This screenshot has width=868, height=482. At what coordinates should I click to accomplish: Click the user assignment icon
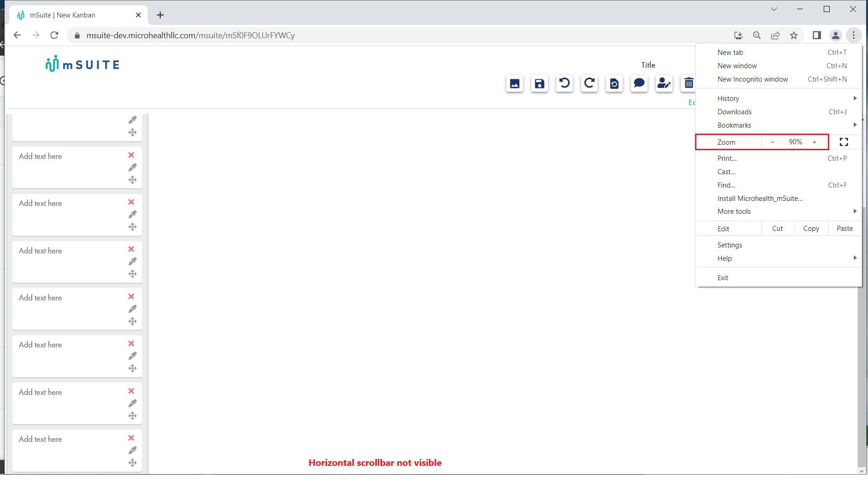(x=664, y=83)
